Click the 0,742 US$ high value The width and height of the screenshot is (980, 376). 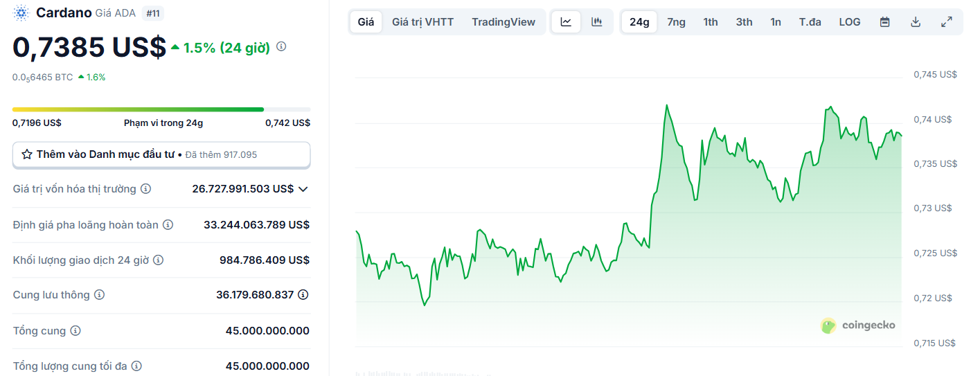click(x=287, y=123)
